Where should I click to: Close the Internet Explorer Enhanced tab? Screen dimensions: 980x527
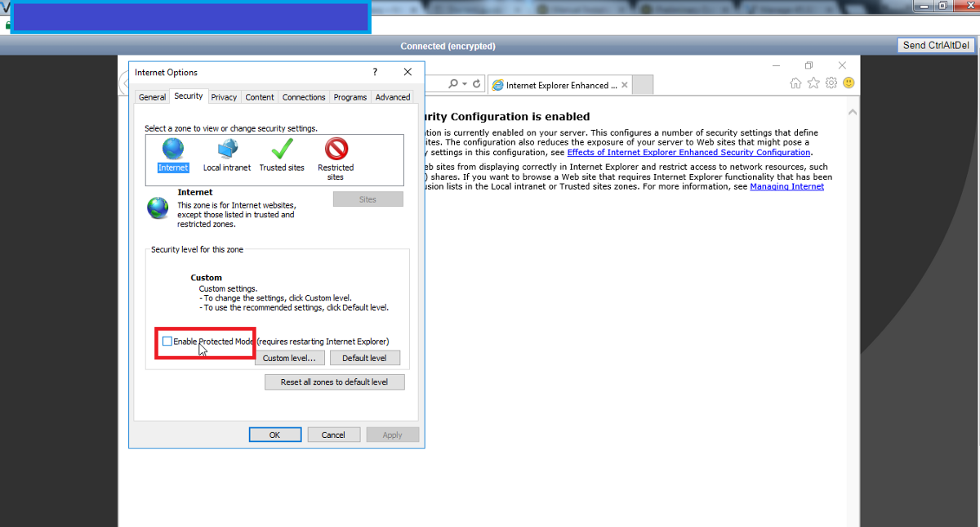coord(625,85)
